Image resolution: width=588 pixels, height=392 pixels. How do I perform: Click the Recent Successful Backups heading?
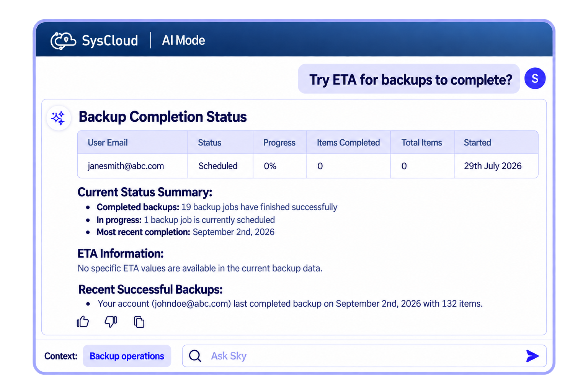pyautogui.click(x=150, y=289)
